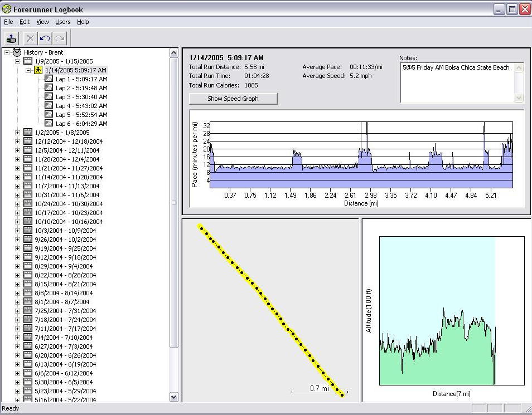Click calendar icon for week 10/24/2004 - 10/30/2004
The height and width of the screenshot is (415, 532).
click(28, 204)
